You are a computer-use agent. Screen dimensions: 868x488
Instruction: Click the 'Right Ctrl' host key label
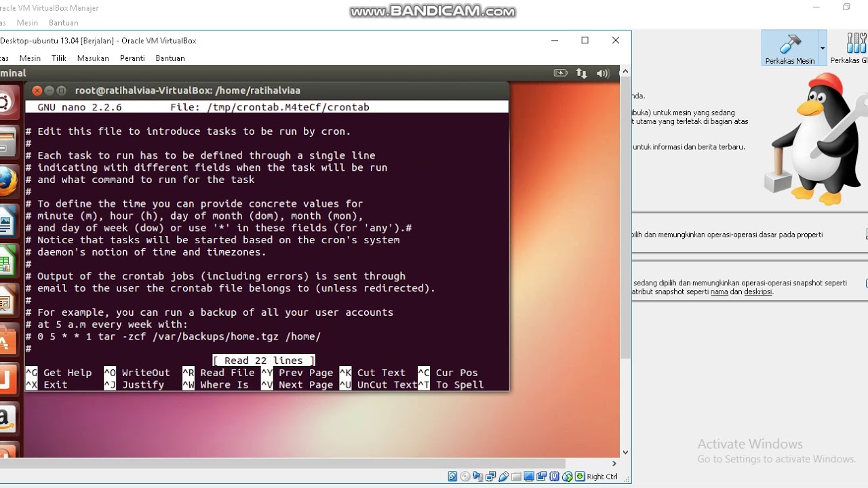(x=602, y=476)
